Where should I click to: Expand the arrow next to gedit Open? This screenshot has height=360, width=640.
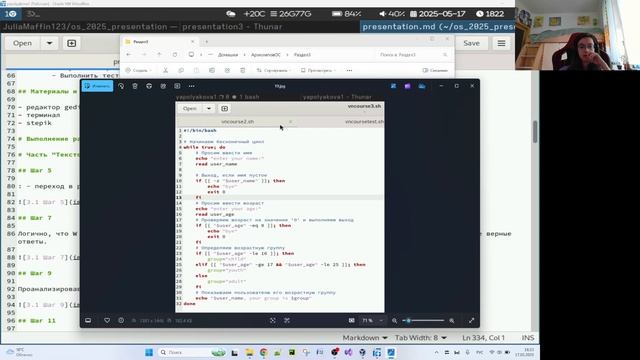click(49, 43)
